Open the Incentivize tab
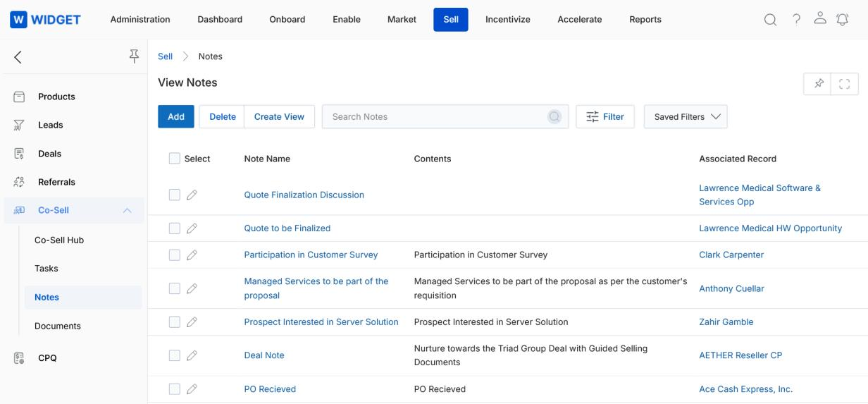The width and height of the screenshot is (868, 404). tap(508, 20)
